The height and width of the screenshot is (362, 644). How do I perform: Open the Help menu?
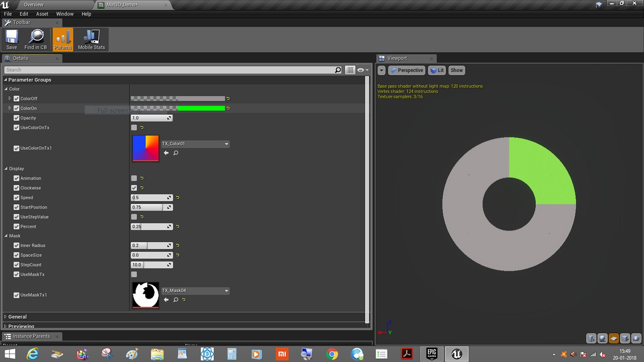click(x=87, y=14)
